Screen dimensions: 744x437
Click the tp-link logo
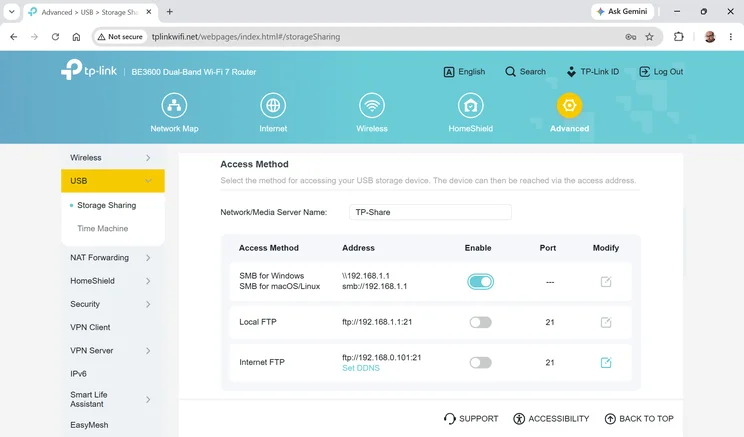(89, 70)
